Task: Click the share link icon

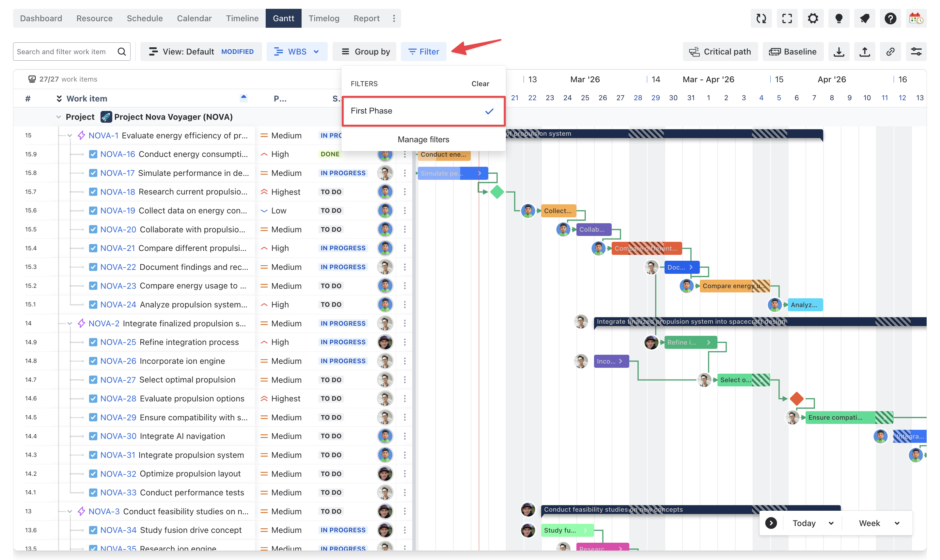Action: click(891, 52)
